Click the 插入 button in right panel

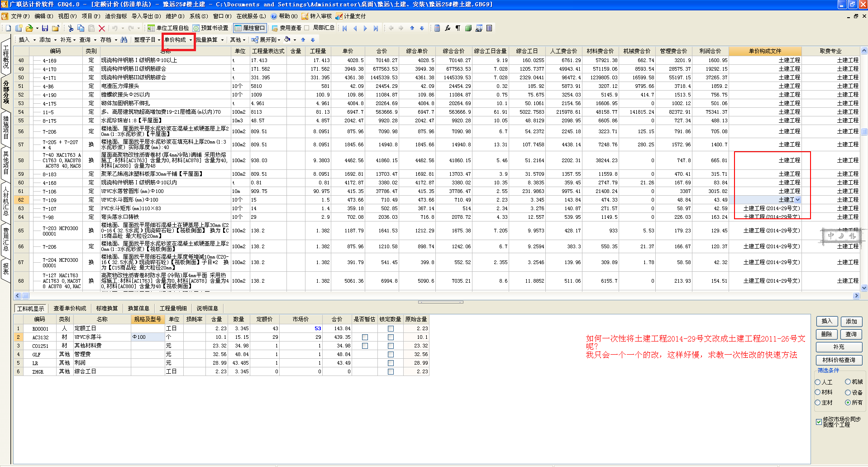(x=827, y=321)
